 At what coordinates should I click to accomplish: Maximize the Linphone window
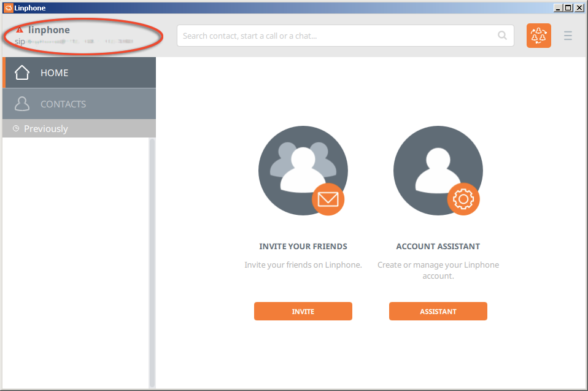point(568,8)
